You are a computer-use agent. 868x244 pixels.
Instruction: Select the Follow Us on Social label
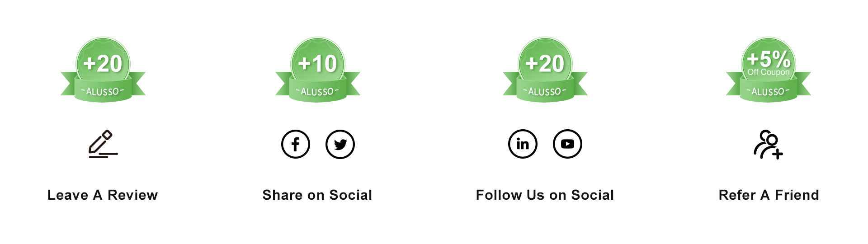(545, 195)
